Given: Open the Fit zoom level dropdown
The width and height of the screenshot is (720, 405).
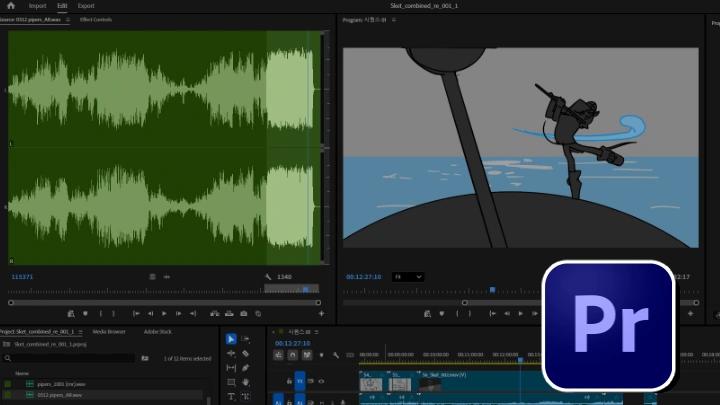Looking at the screenshot, I should 408,277.
